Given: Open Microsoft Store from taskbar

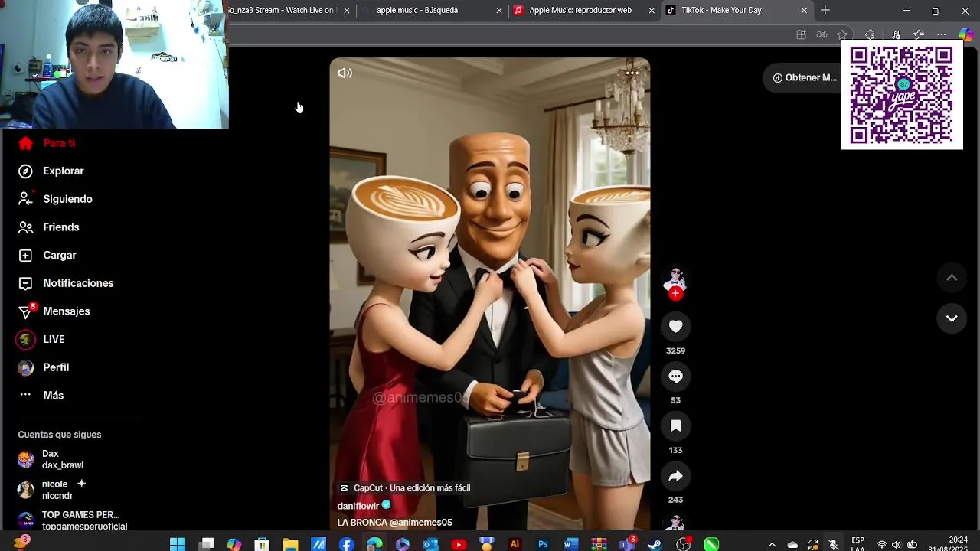Looking at the screenshot, I should pyautogui.click(x=262, y=544).
